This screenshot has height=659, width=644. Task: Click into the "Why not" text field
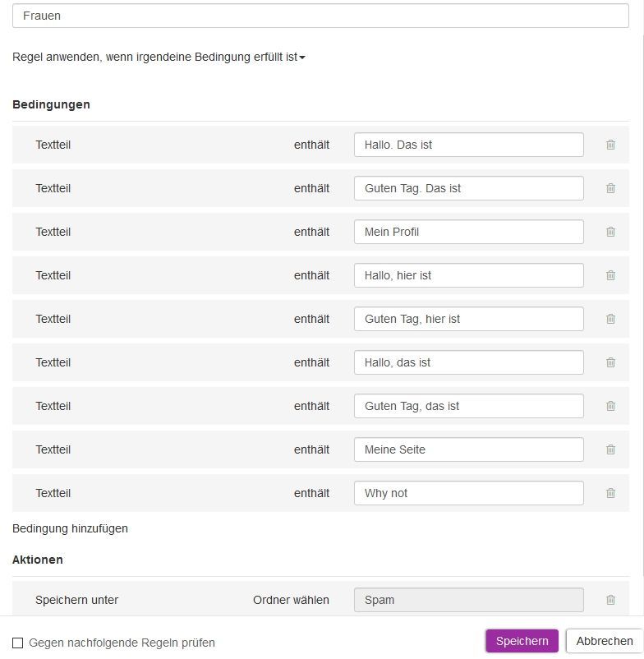click(x=468, y=492)
